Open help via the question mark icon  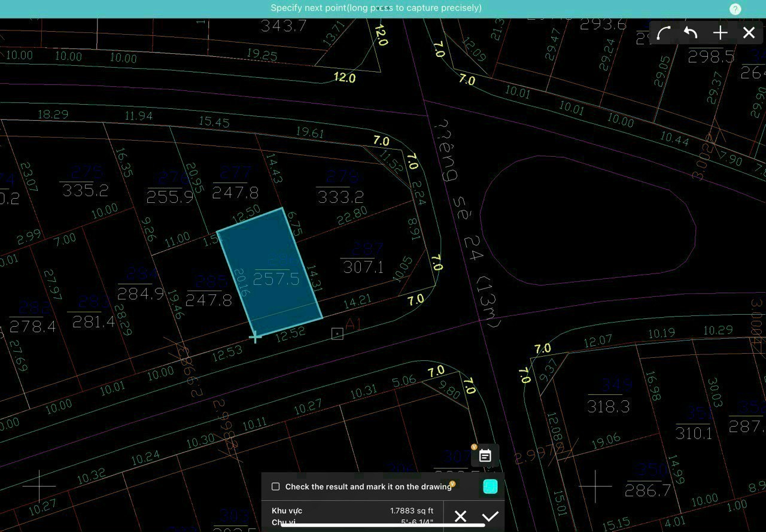(735, 9)
